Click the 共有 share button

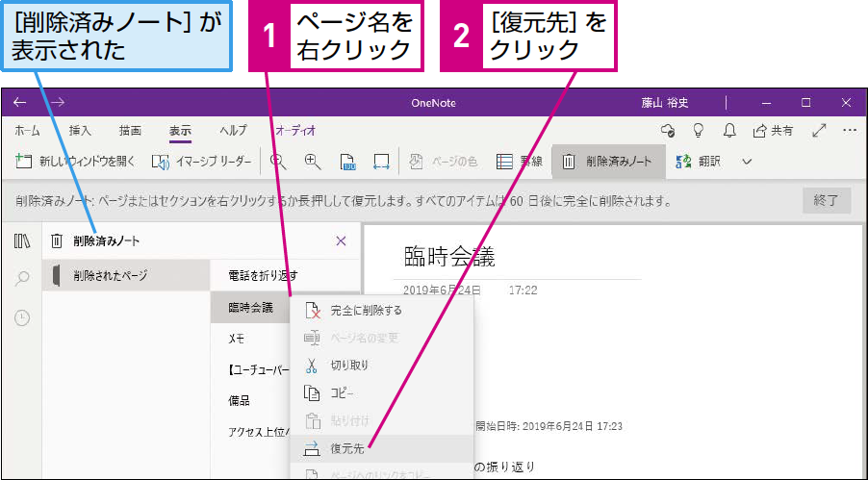(773, 131)
